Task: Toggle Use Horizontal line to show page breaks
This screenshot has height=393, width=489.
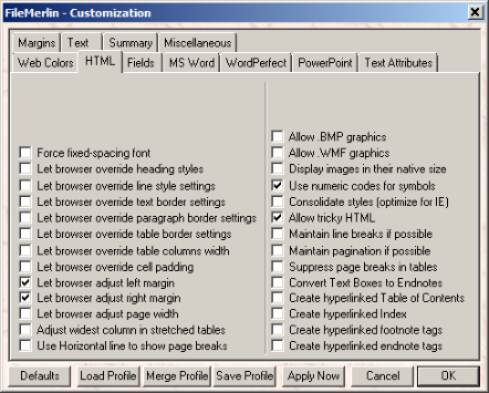Action: [x=25, y=346]
